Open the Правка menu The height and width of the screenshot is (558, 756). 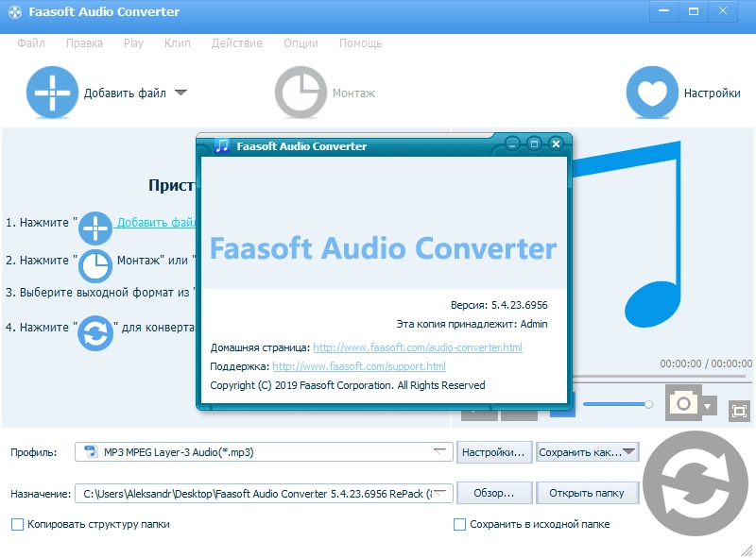coord(84,43)
